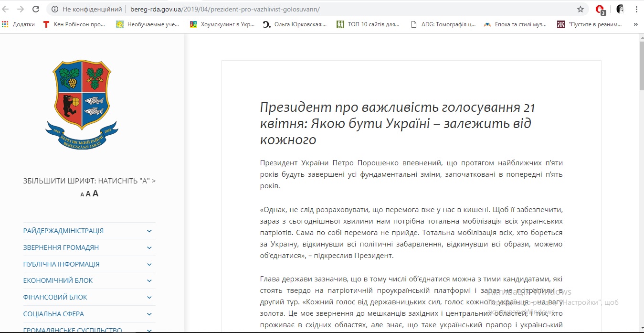
Task: Expand the ПУБЛІЧНА ІНФОРМАЦІЯ submenu chevron
Action: [x=149, y=264]
